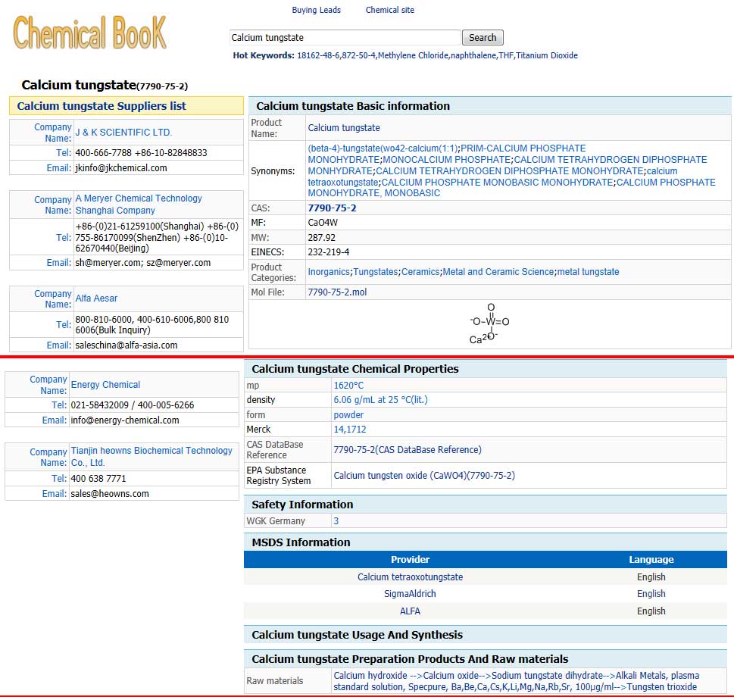Open the Chemical site link

click(x=389, y=10)
